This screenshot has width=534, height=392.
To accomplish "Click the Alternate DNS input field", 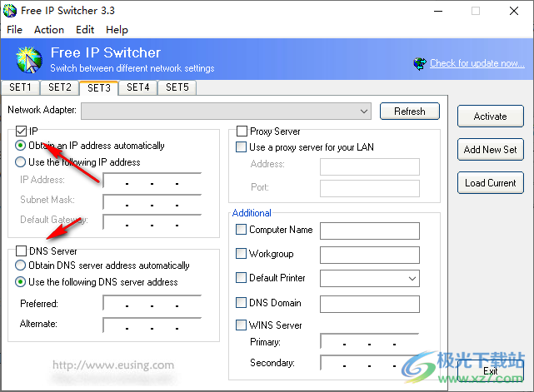I will coord(152,325).
